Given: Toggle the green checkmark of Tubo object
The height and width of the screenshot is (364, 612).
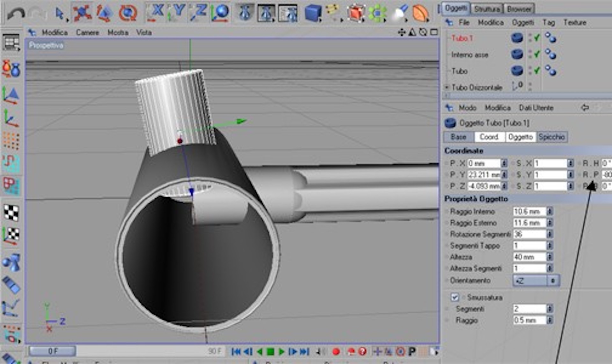Looking at the screenshot, I should click(537, 71).
